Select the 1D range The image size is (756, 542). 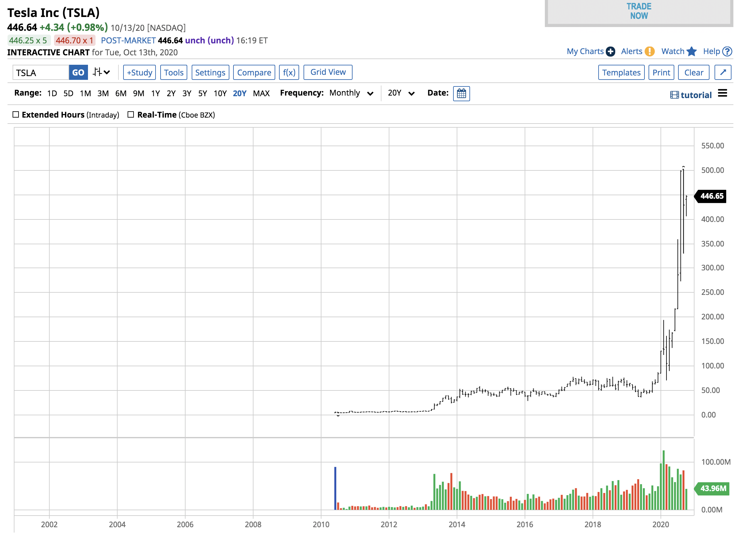click(x=52, y=93)
